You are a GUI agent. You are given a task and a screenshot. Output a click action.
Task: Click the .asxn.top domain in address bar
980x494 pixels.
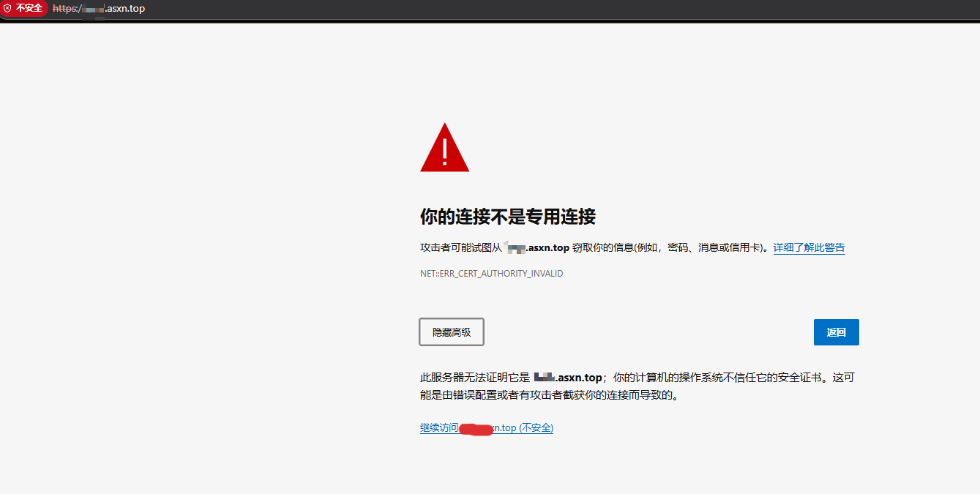point(125,9)
